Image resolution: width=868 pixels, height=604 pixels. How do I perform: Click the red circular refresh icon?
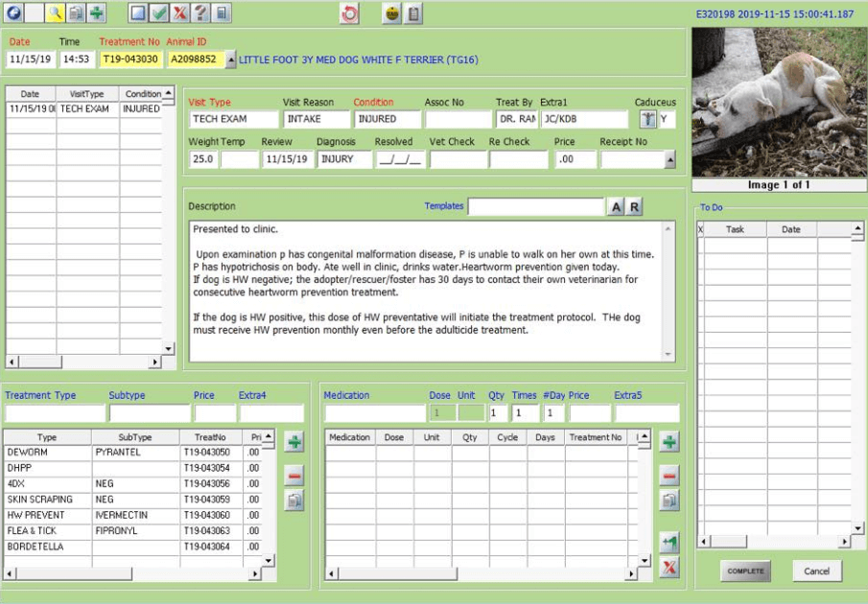pyautogui.click(x=350, y=13)
